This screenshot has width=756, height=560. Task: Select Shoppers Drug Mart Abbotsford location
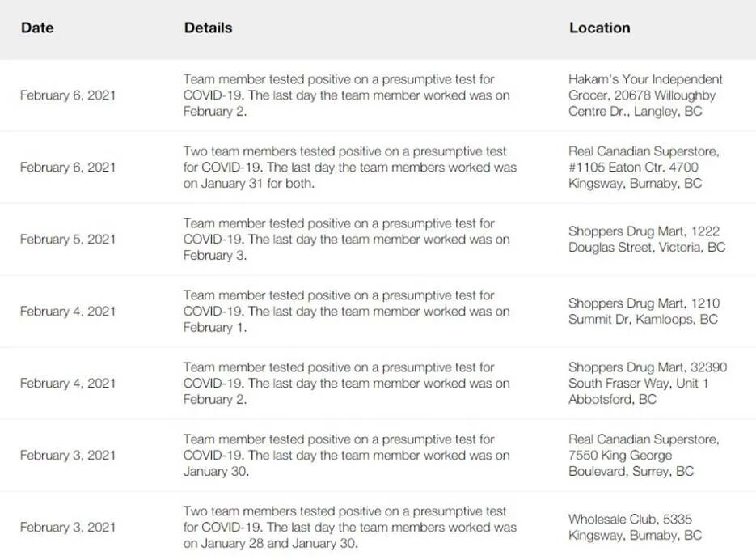pyautogui.click(x=648, y=383)
